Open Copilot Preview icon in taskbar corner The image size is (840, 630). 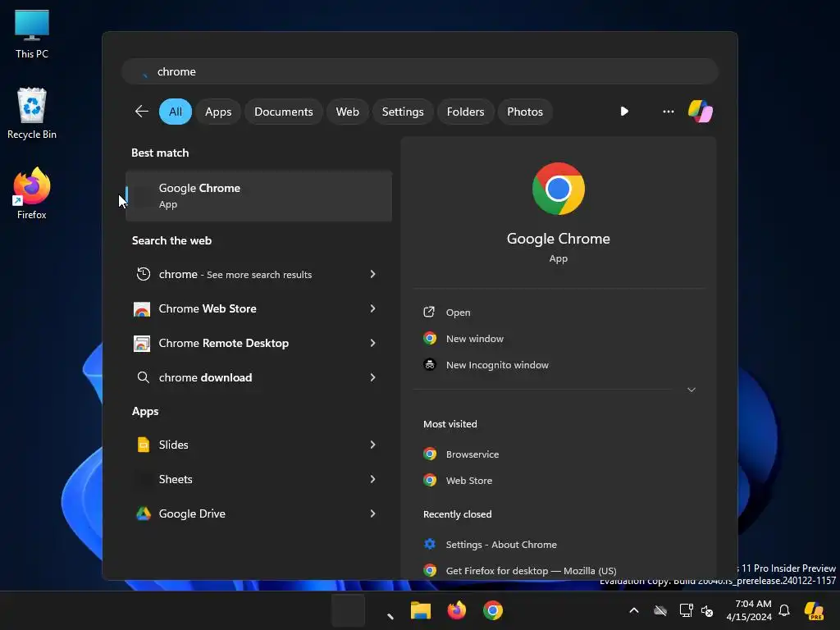[x=814, y=610]
